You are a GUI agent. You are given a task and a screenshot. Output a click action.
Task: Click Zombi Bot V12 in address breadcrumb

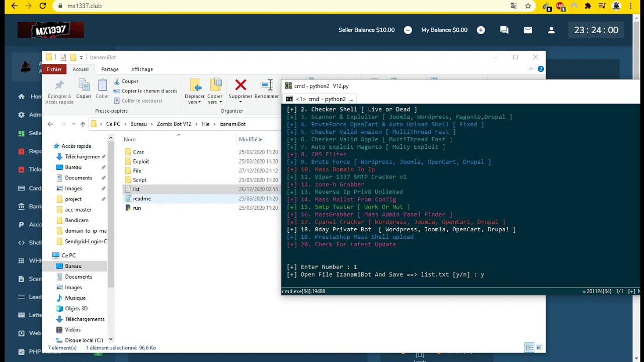(174, 124)
